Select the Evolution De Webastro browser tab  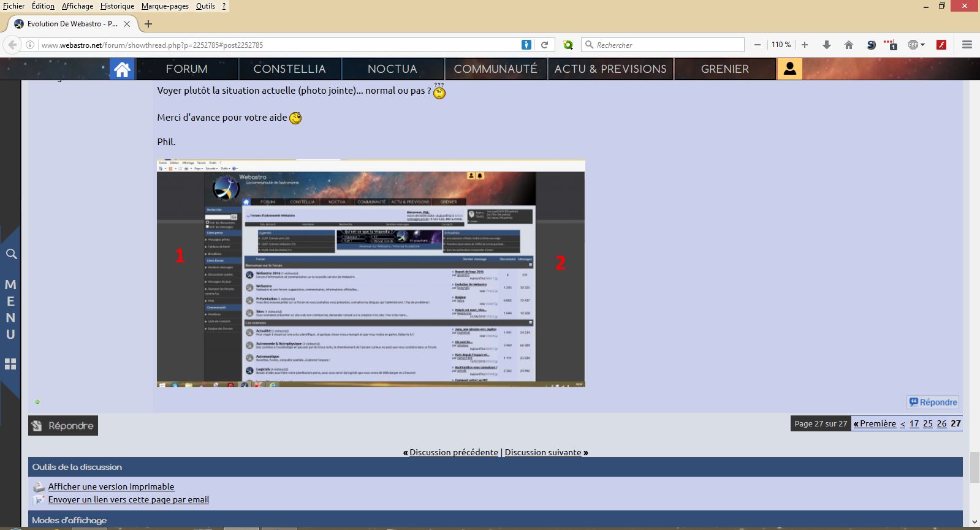(72, 24)
